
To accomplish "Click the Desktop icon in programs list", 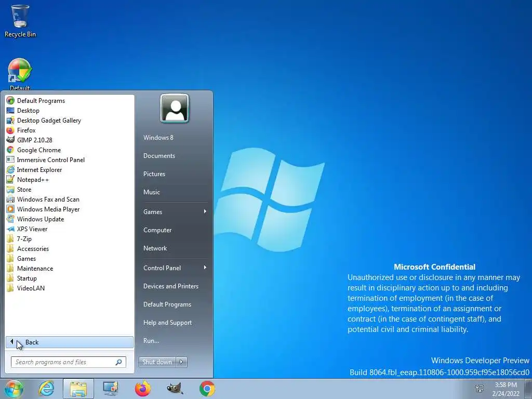I will tap(10, 111).
